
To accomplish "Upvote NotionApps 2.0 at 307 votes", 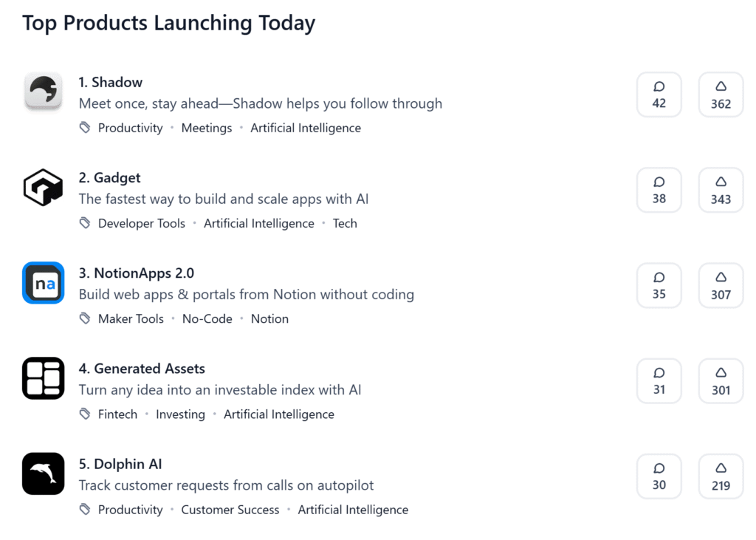I will [x=721, y=286].
